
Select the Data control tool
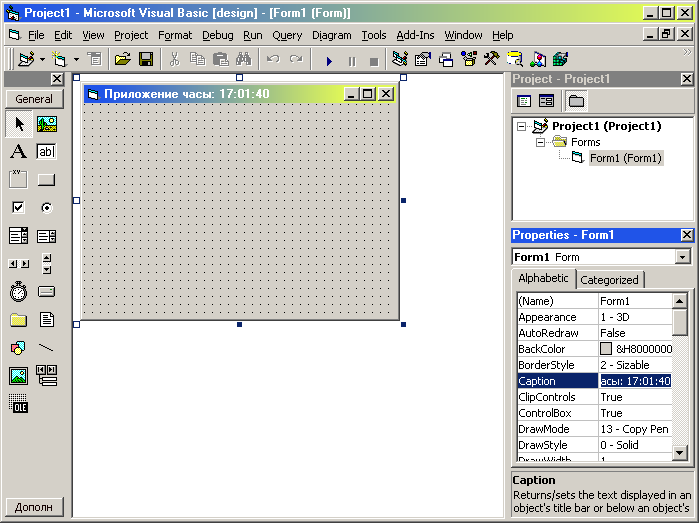point(47,375)
